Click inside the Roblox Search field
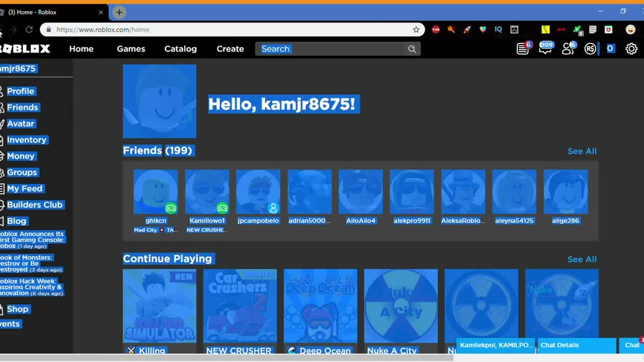This screenshot has height=362, width=644. [x=332, y=49]
